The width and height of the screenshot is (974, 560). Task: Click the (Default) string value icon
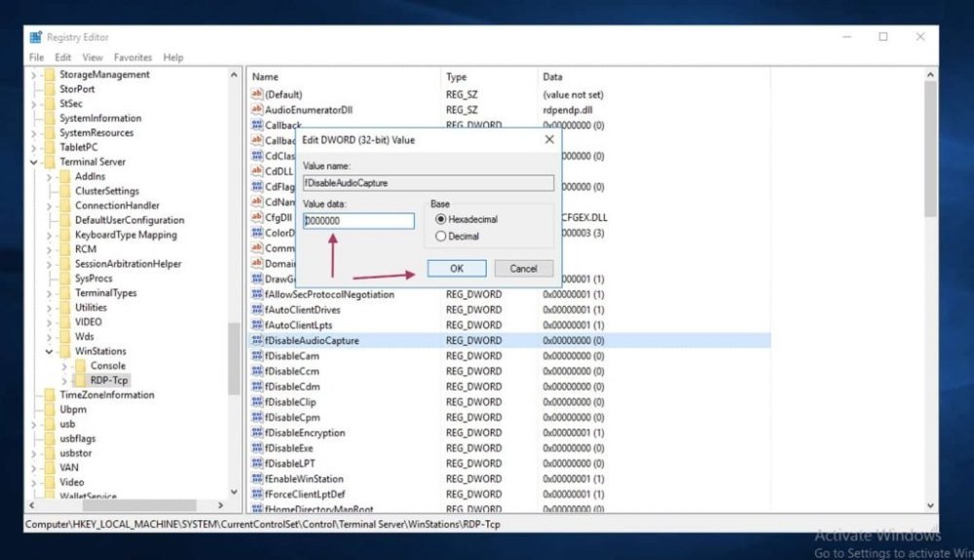pyautogui.click(x=258, y=94)
